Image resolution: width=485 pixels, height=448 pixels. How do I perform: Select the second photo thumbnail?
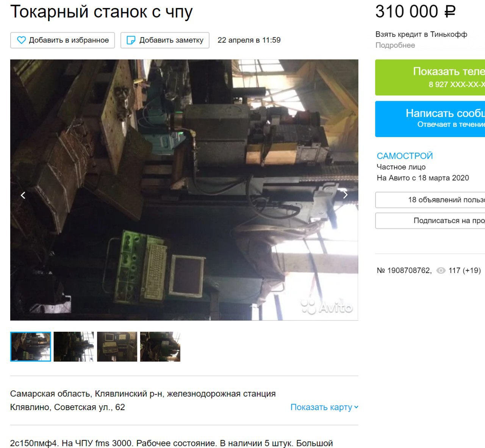click(x=74, y=347)
